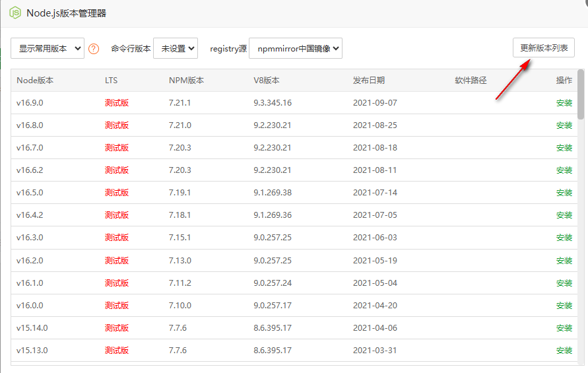
Task: Click NPM version 7.21.0 cell
Action: coord(180,125)
